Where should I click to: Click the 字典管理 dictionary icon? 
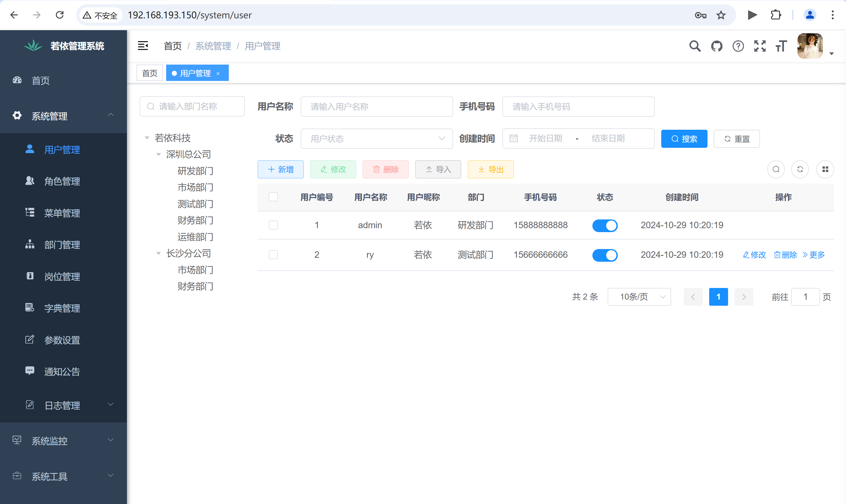tap(30, 307)
